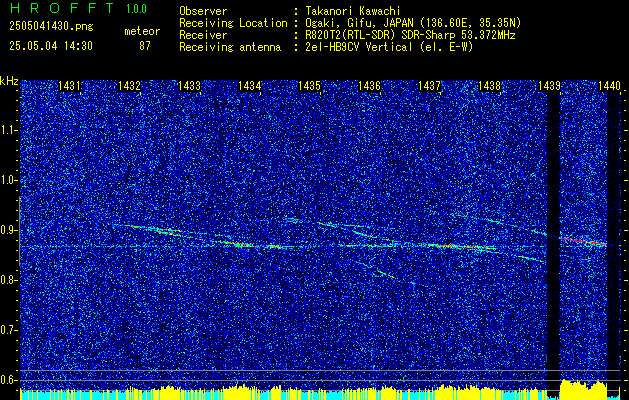Click the 1435 time marker
The image size is (629, 400).
[309, 86]
